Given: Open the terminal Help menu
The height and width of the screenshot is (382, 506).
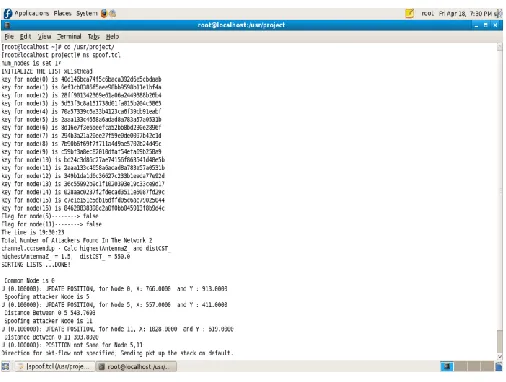Looking at the screenshot, I should point(112,37).
